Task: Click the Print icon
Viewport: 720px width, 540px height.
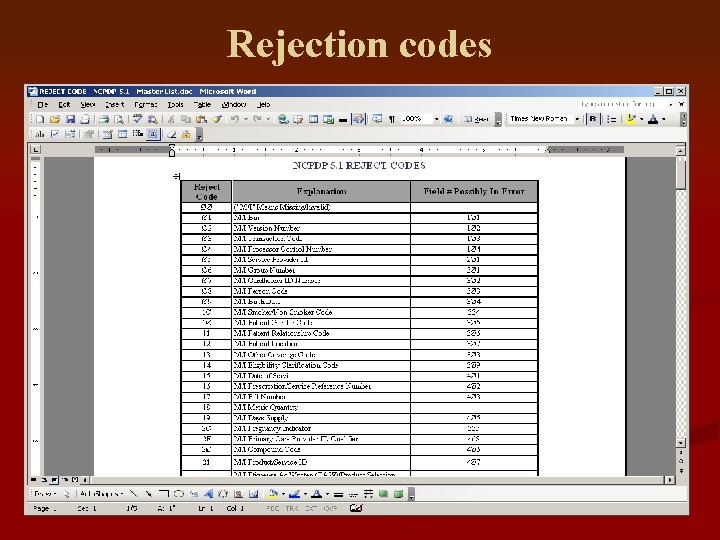Action: 104,119
